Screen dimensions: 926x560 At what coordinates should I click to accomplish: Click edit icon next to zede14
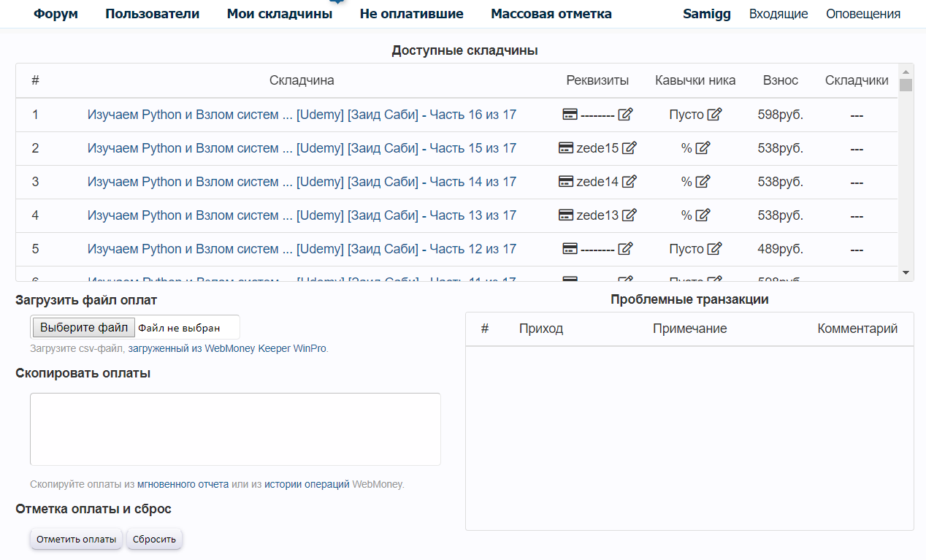click(x=630, y=182)
